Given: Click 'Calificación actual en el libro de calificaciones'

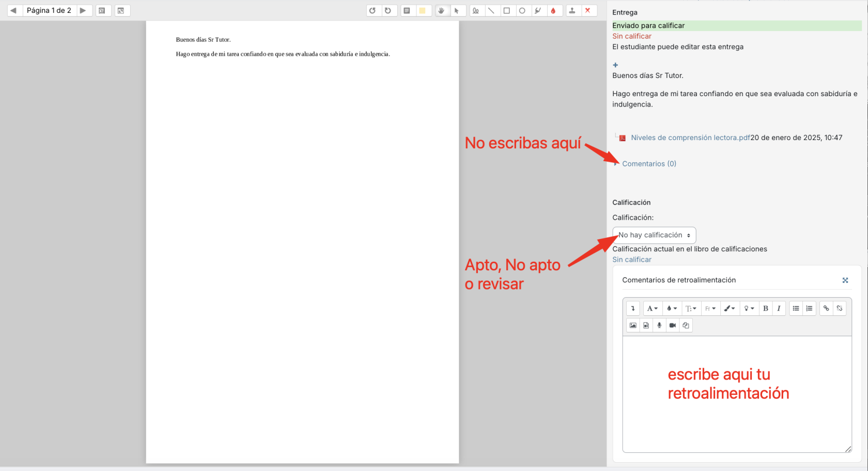Looking at the screenshot, I should 690,249.
